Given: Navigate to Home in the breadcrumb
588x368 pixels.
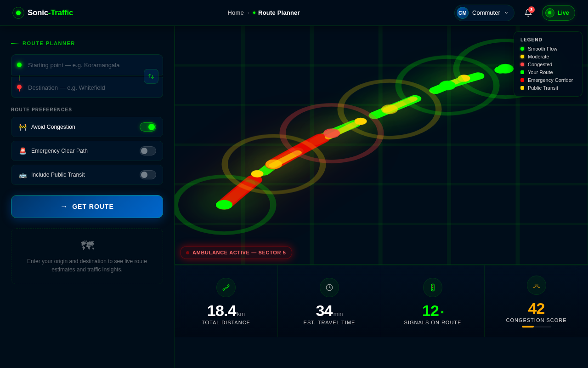Looking at the screenshot, I should tap(236, 13).
